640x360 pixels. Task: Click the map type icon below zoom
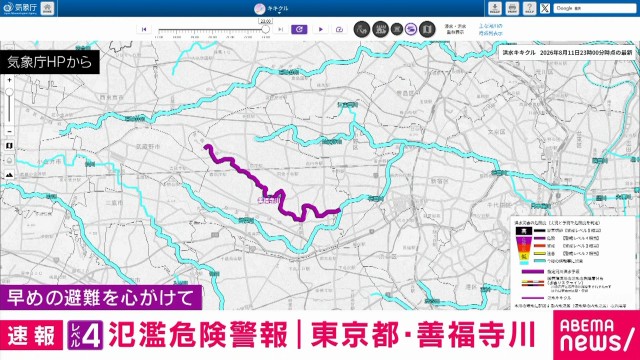[x=9, y=146]
